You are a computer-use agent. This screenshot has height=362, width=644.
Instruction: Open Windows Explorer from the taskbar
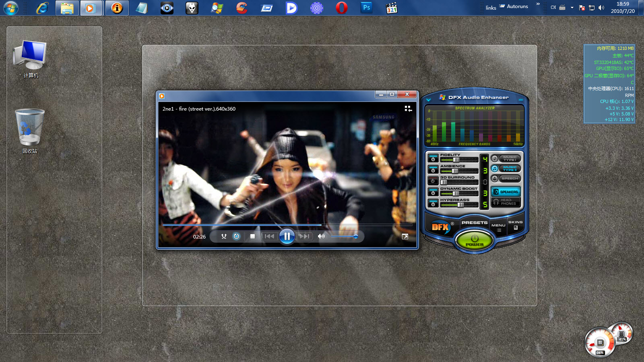(67, 8)
